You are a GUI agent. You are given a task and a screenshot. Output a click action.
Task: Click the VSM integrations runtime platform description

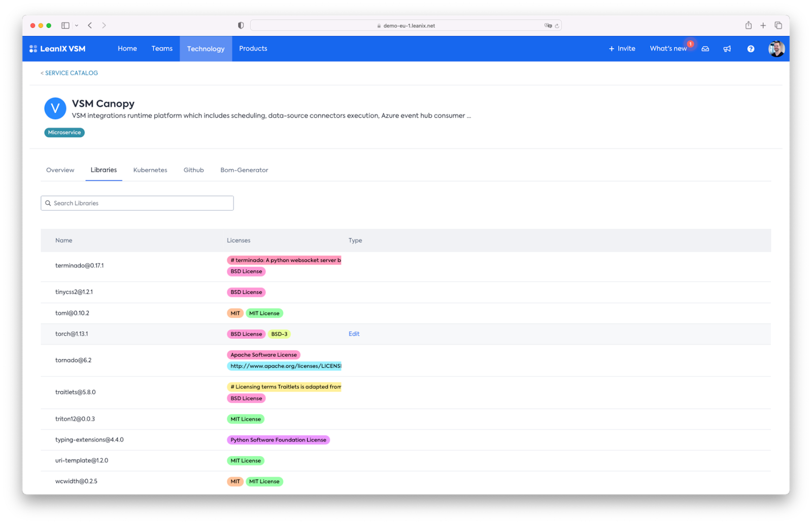coord(272,116)
